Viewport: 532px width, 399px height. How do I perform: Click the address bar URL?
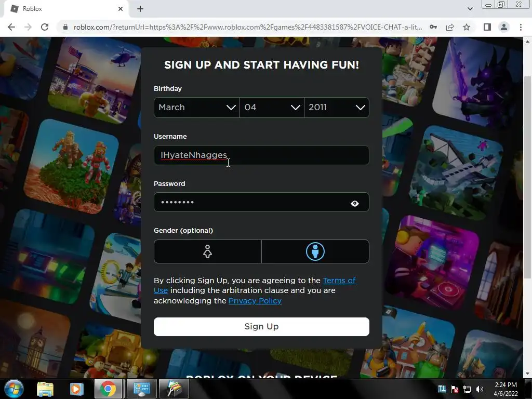pyautogui.click(x=248, y=27)
